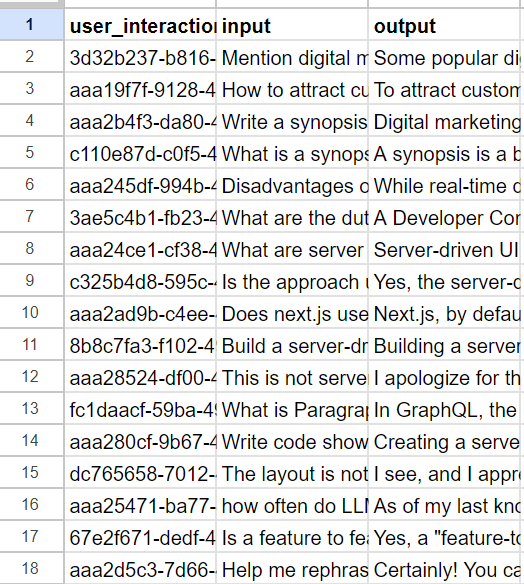Select row header 15
The image size is (524, 584).
(x=32, y=473)
